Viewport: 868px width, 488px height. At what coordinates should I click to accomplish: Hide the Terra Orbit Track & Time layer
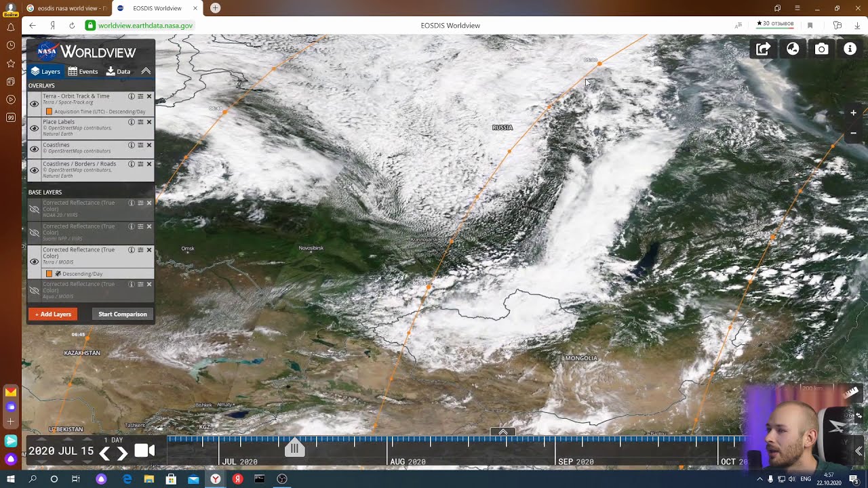[x=34, y=104]
